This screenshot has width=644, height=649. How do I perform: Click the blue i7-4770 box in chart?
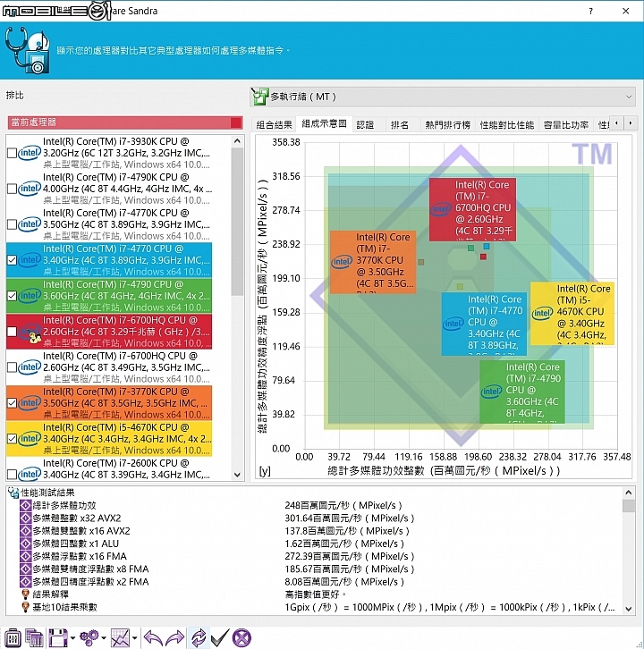click(x=484, y=324)
